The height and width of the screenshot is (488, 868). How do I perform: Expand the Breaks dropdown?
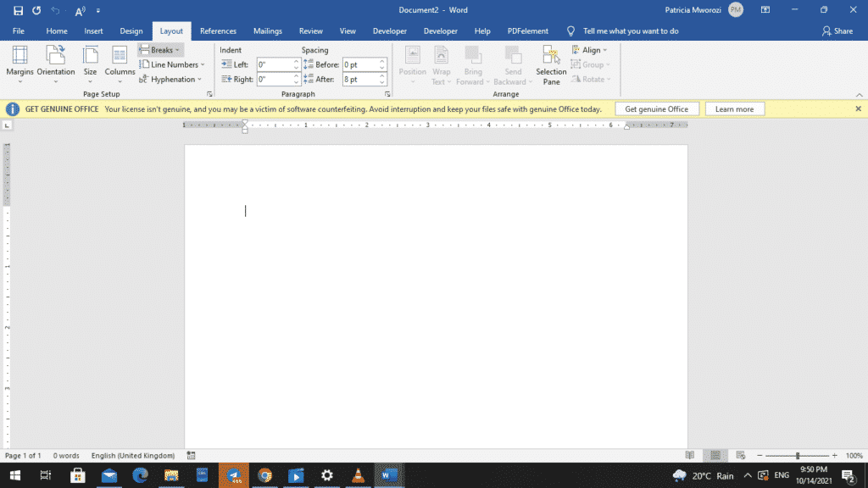(160, 50)
